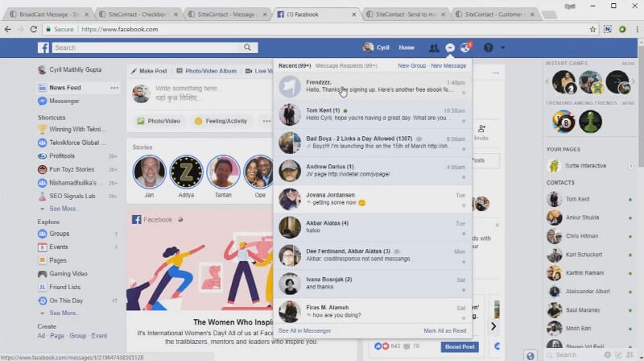Expand the account settings dropdown arrow

tap(502, 48)
